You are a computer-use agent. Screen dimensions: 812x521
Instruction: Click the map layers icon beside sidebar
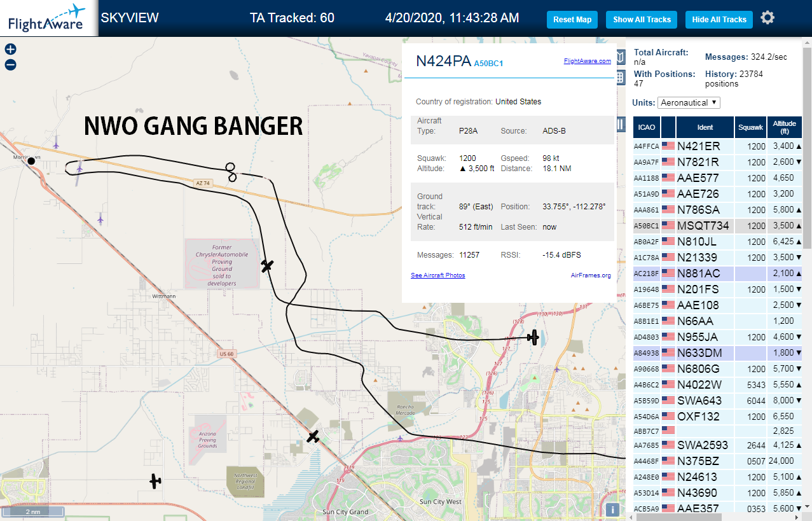pos(621,57)
